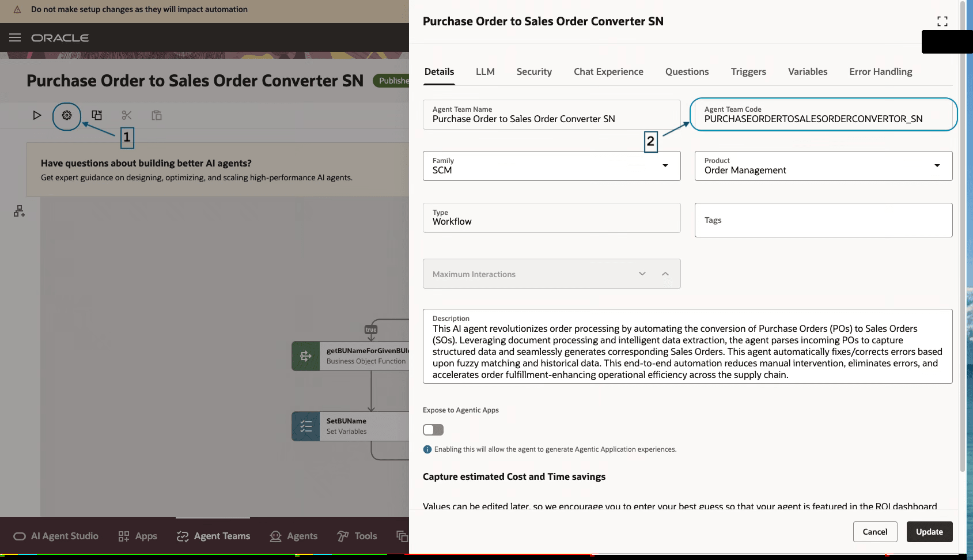This screenshot has width=973, height=560.
Task: Switch to the Error Handling tab
Action: [x=880, y=72]
